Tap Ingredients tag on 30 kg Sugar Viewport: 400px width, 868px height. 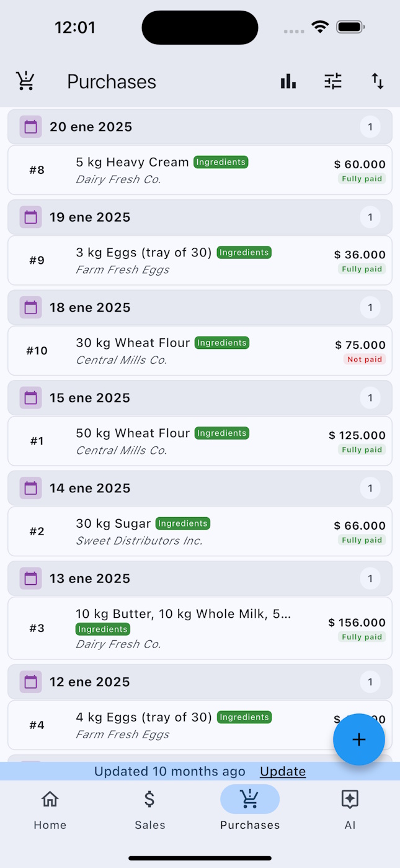coord(182,523)
